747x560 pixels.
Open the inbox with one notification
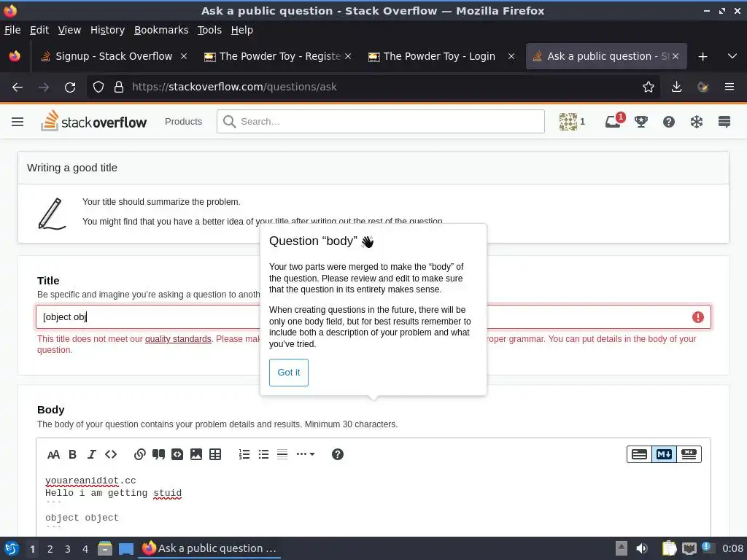(x=614, y=121)
